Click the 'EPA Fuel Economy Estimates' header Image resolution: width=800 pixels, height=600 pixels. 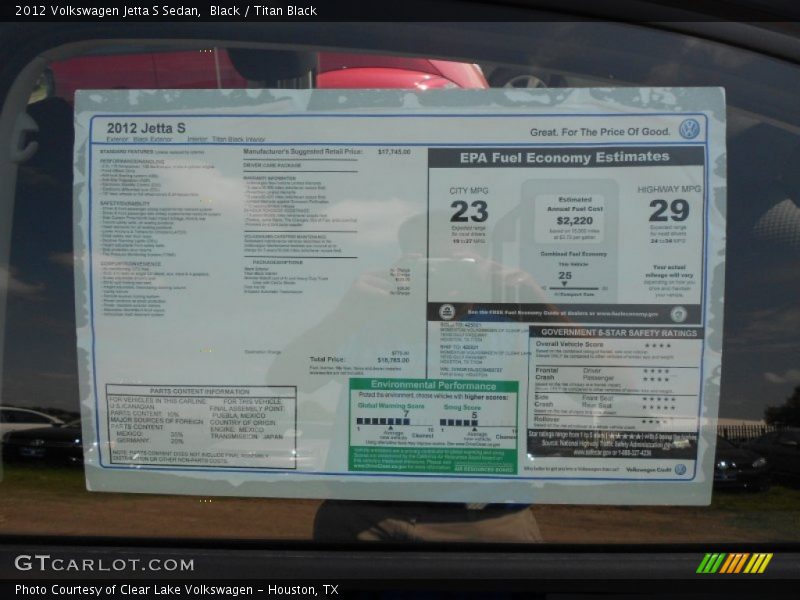[565, 157]
